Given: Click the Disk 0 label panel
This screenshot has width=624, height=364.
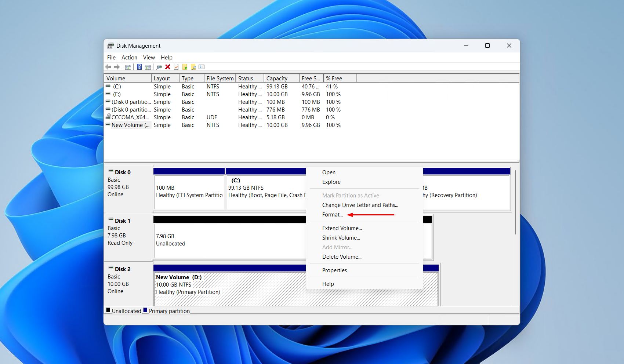Looking at the screenshot, I should coord(128,189).
